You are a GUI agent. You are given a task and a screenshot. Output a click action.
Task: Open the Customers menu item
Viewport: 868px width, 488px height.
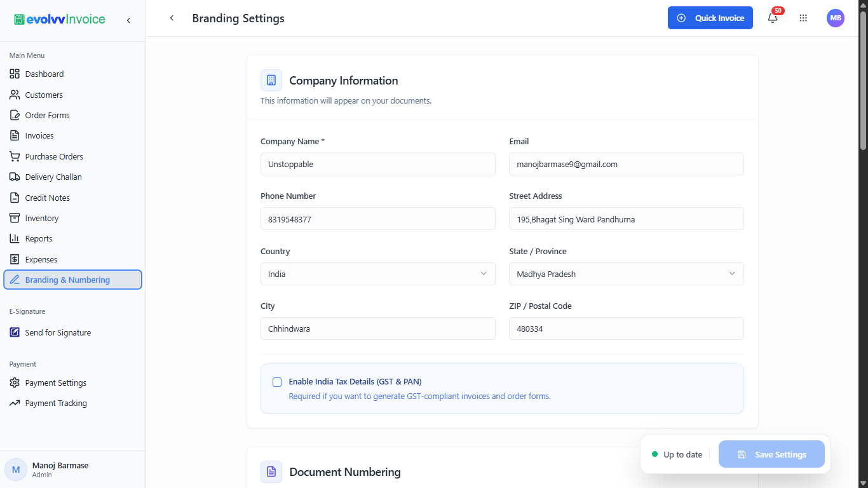[x=72, y=95]
